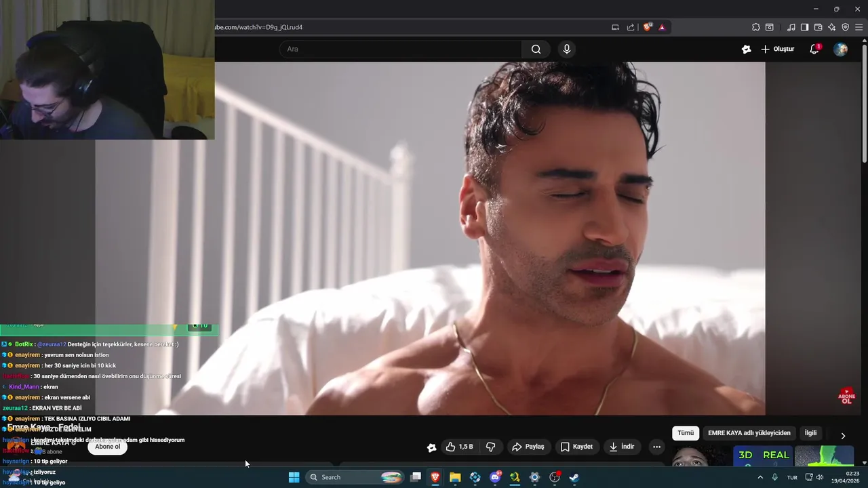Open the Settings gear taskbar icon
Screen dimensions: 868x488
point(534,477)
